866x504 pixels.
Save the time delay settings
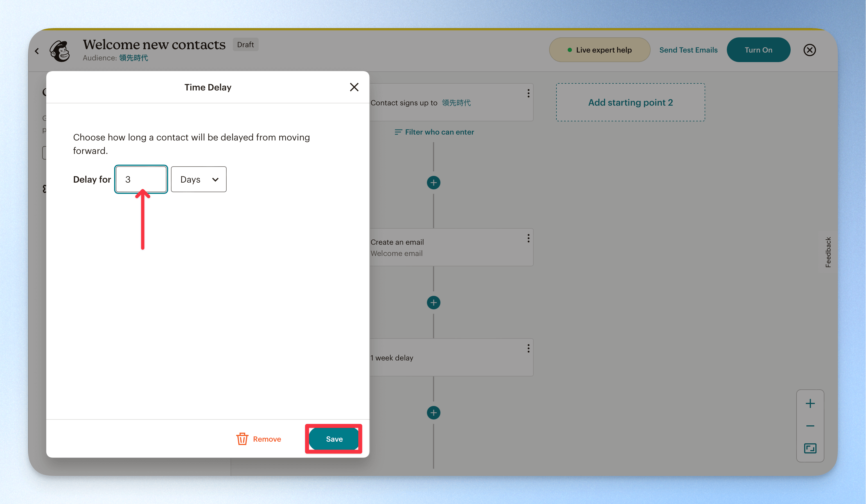[x=334, y=439]
